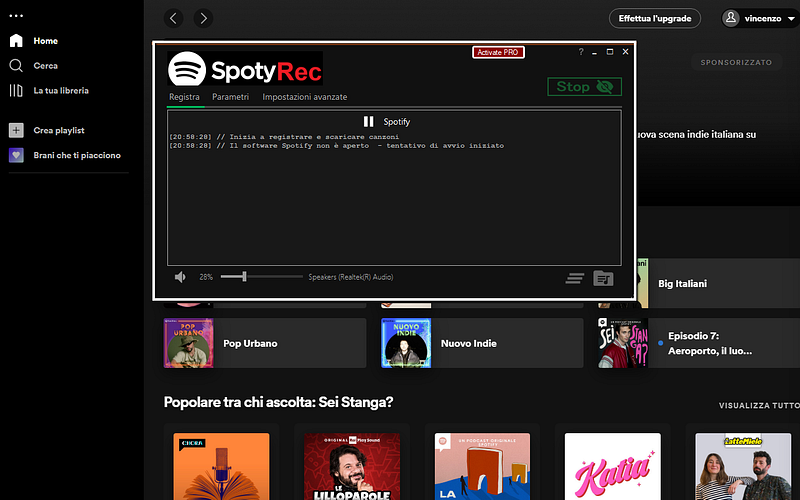Click VISUALIZZA TUTTO link
Viewport: 800px width, 500px height.
coord(759,406)
